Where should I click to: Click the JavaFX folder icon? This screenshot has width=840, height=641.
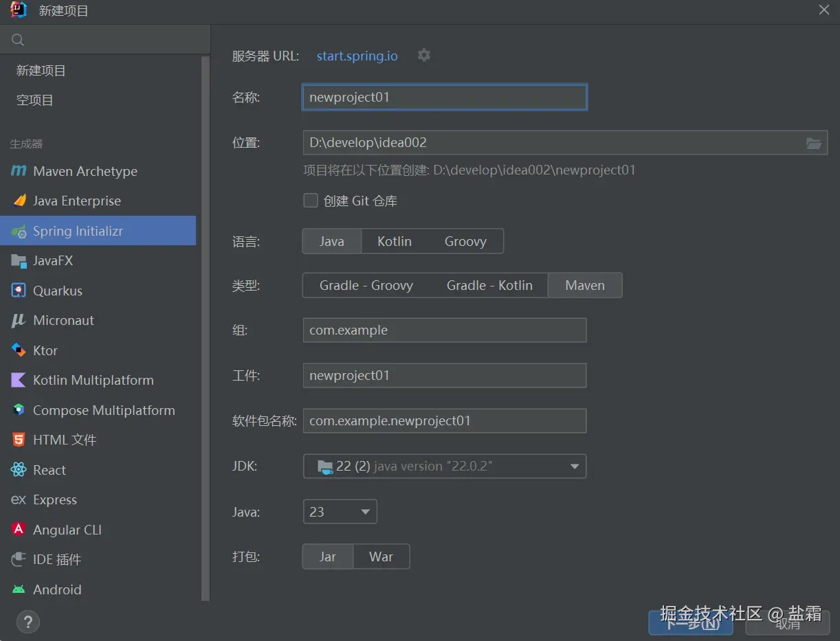(19, 260)
